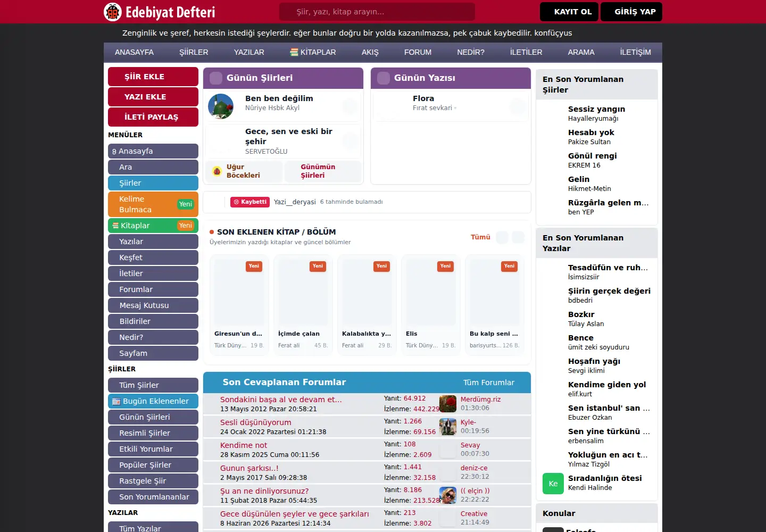The width and height of the screenshot is (766, 532).
Task: Click the ŞİİR EKLE button
Action: (153, 77)
